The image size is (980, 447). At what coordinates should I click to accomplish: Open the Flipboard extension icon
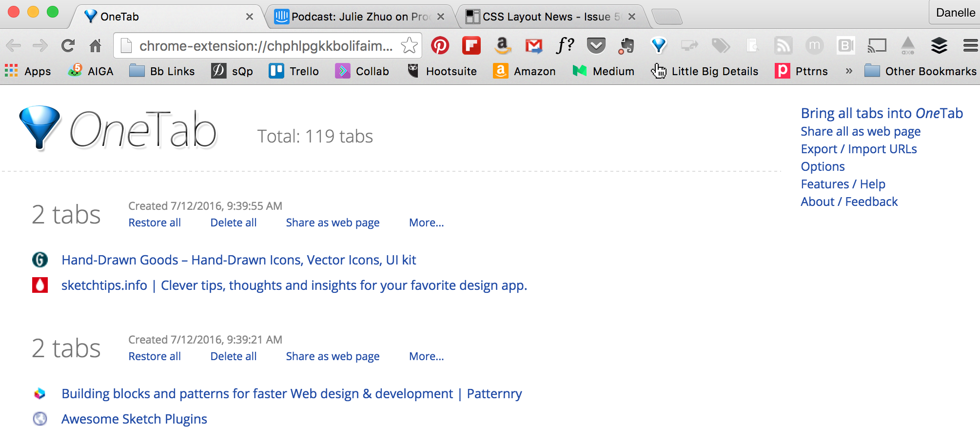tap(471, 46)
